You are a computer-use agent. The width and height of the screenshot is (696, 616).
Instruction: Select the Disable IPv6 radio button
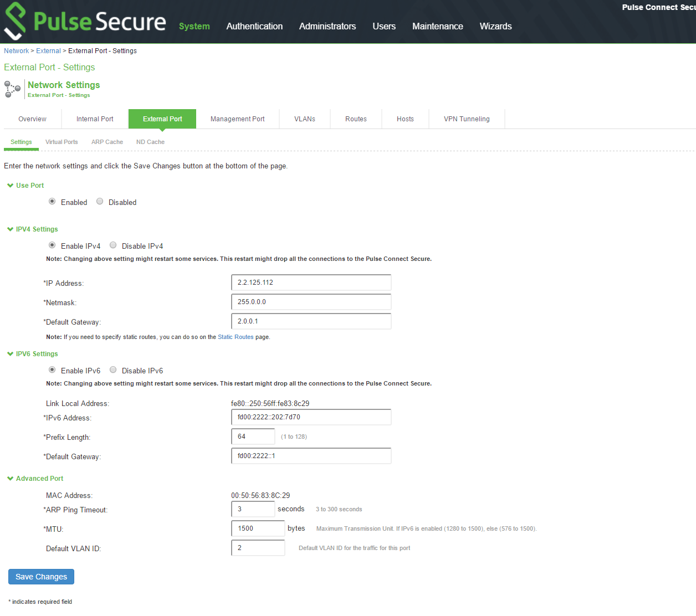[113, 370]
